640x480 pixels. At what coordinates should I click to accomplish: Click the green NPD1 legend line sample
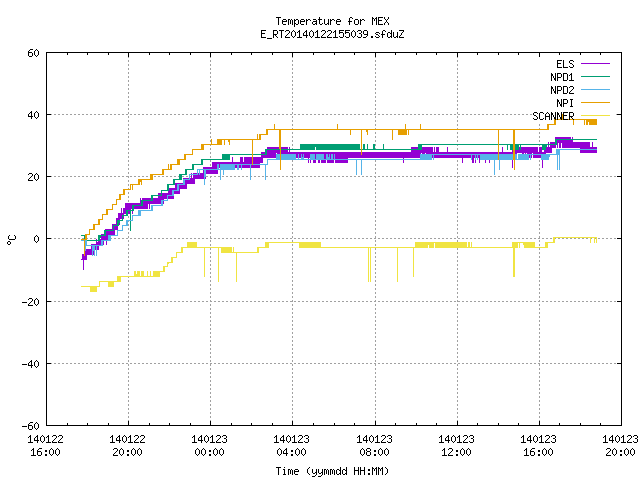coord(595,76)
